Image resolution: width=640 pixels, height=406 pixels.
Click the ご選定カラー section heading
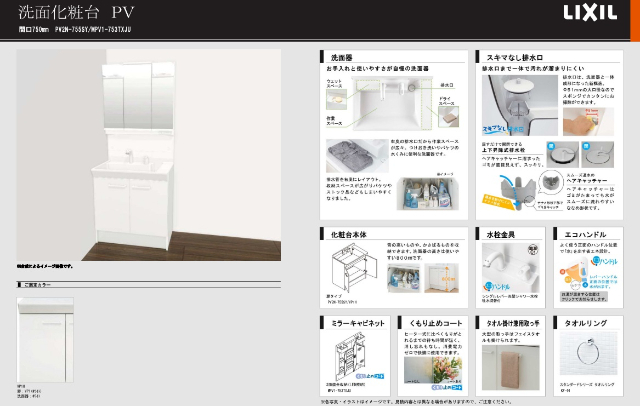click(37, 285)
